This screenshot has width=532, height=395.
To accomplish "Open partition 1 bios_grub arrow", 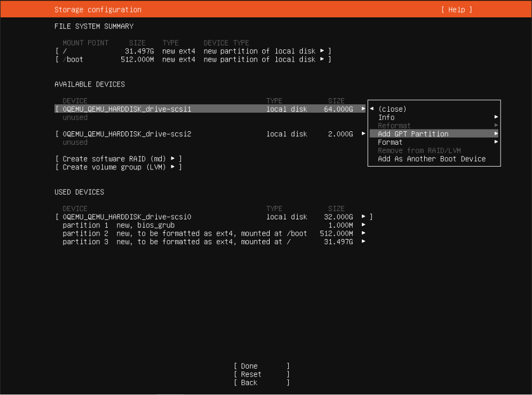I will point(364,225).
